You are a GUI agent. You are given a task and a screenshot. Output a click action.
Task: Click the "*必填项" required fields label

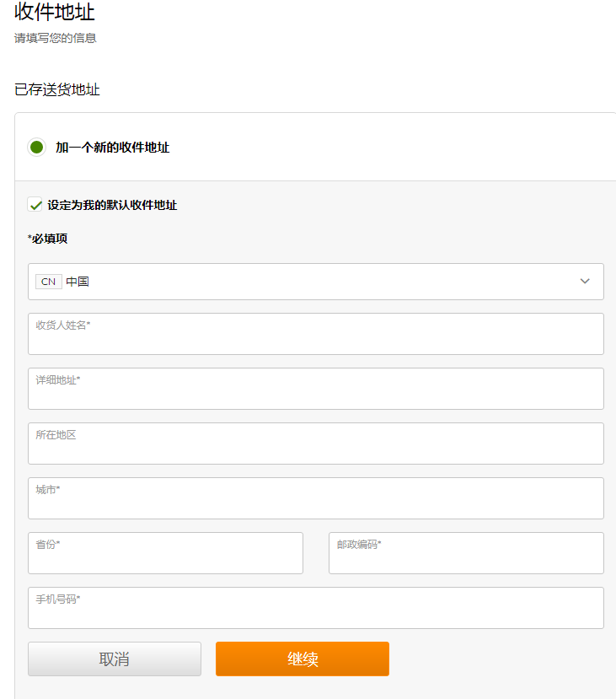[x=45, y=239]
